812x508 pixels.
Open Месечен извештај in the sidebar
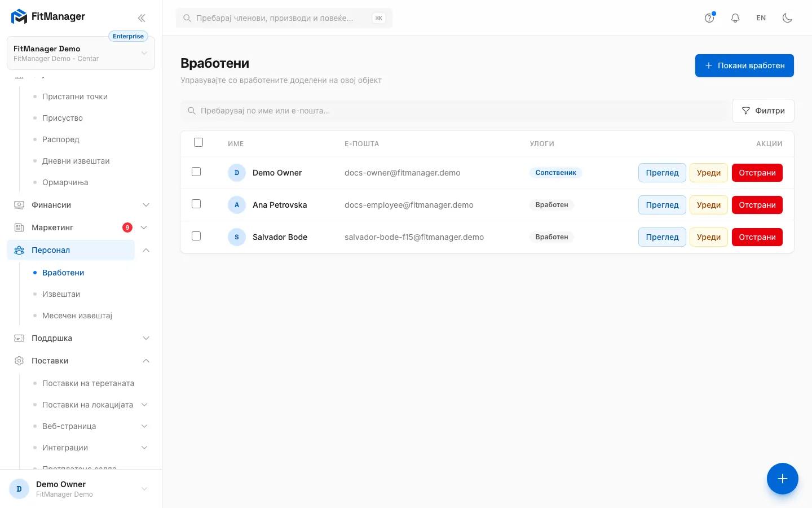tap(77, 316)
